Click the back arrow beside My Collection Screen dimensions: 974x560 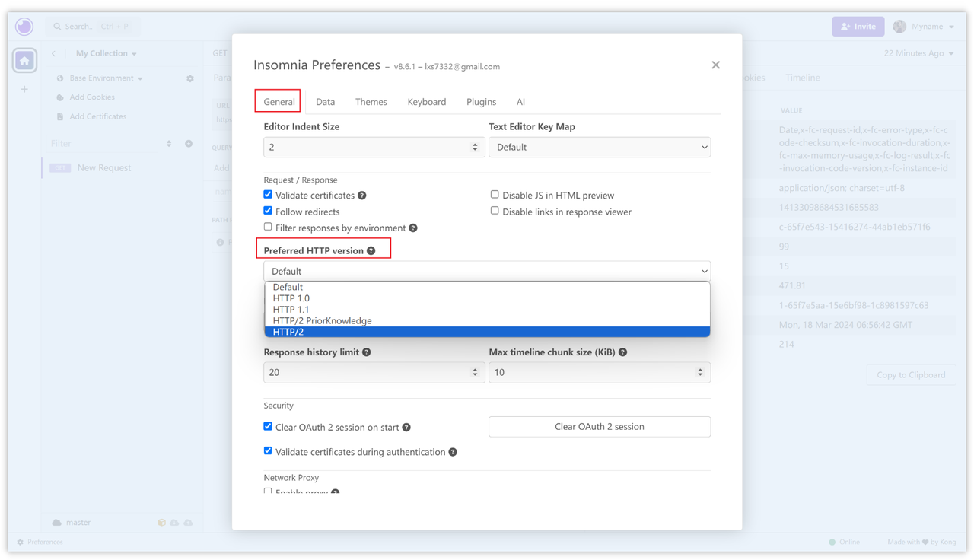point(53,54)
